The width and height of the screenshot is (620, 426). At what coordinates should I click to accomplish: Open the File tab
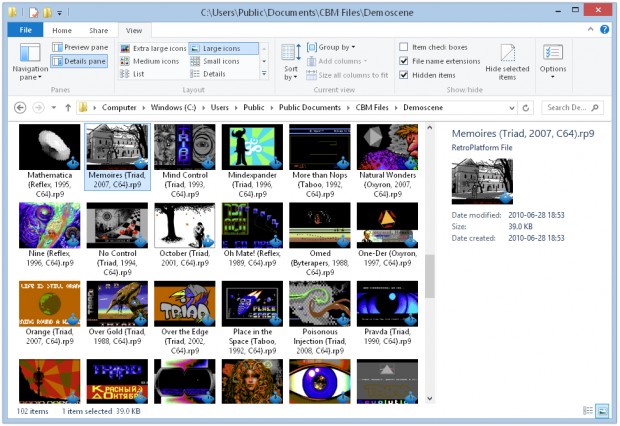[x=25, y=30]
